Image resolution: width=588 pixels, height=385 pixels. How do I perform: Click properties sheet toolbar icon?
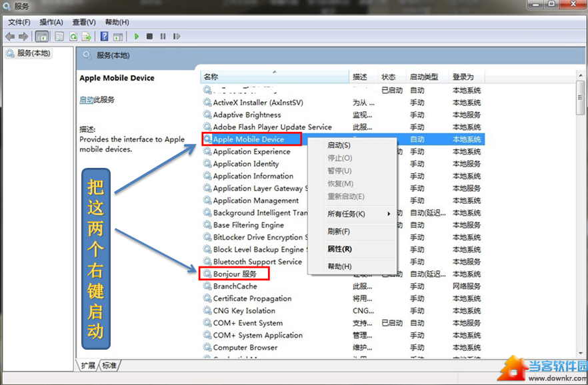(x=59, y=37)
